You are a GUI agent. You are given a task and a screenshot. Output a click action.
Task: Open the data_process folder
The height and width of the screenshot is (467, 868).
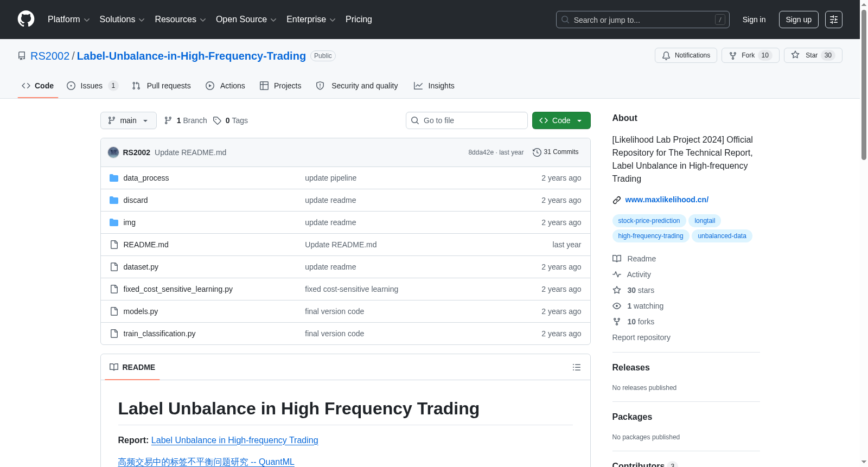click(x=146, y=178)
